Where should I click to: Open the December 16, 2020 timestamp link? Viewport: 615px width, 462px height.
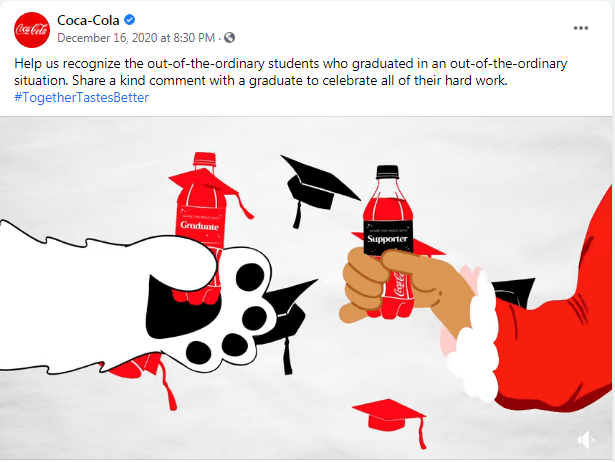(x=136, y=38)
